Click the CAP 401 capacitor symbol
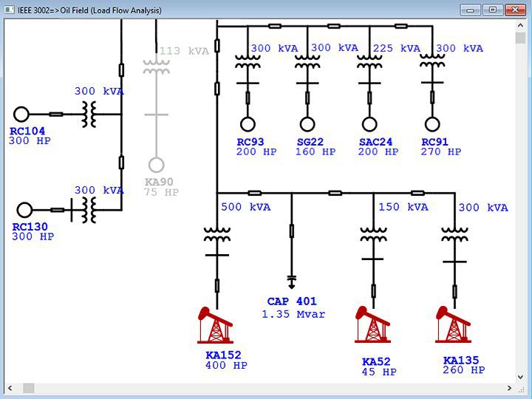The height and width of the screenshot is (399, 532). click(x=292, y=281)
